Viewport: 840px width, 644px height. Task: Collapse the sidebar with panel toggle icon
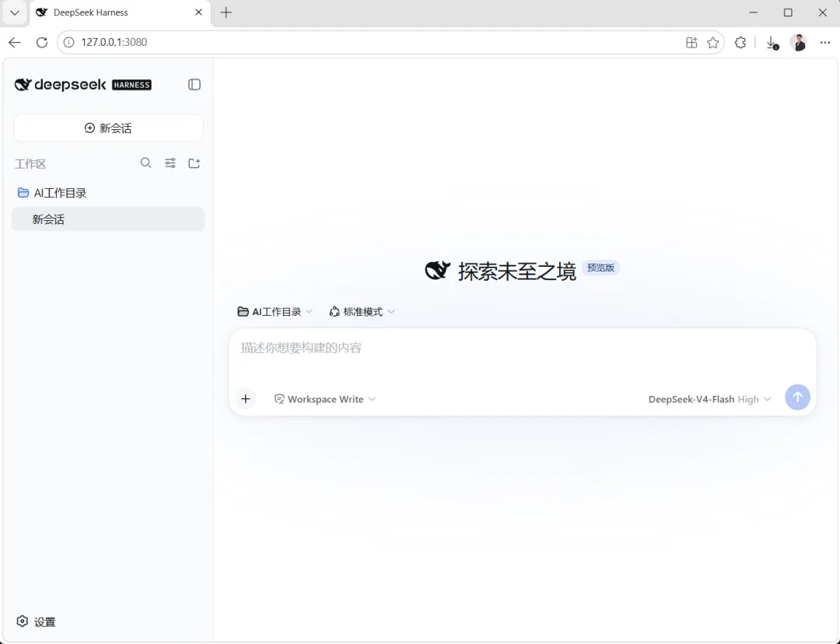tap(194, 85)
